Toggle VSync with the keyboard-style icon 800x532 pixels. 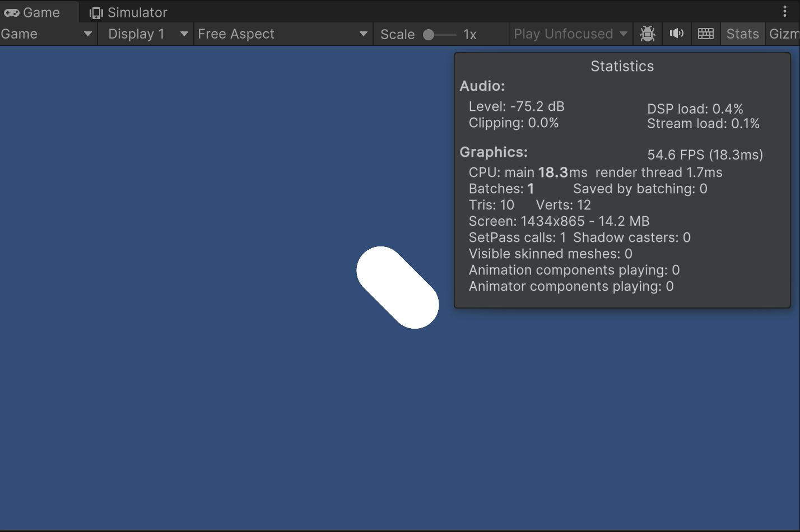tap(705, 34)
